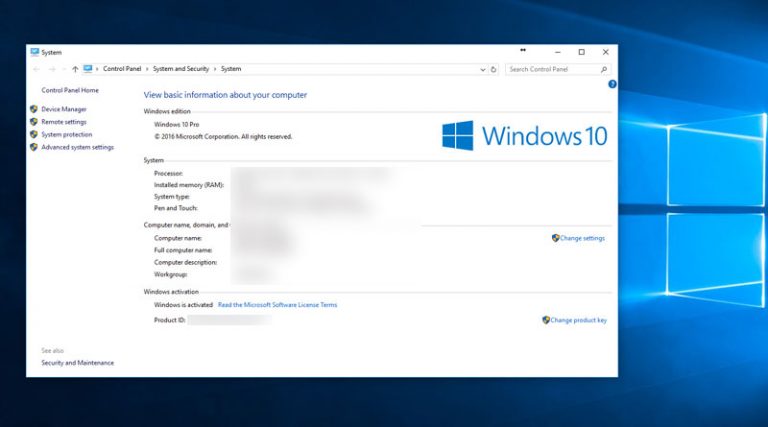Click the recent locations dropdown arrow
This screenshot has height=427, width=768.
(64, 70)
